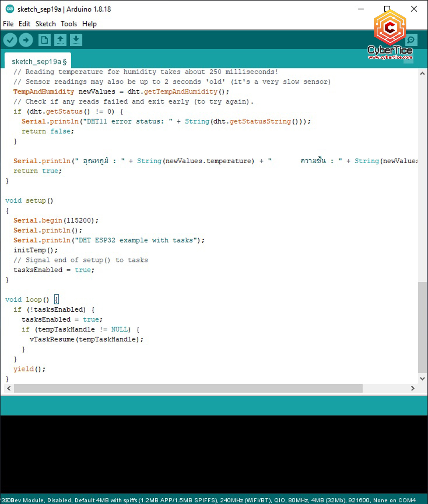Save the sketch with the down-arrow icon
This screenshot has width=428, height=504.
point(76,40)
